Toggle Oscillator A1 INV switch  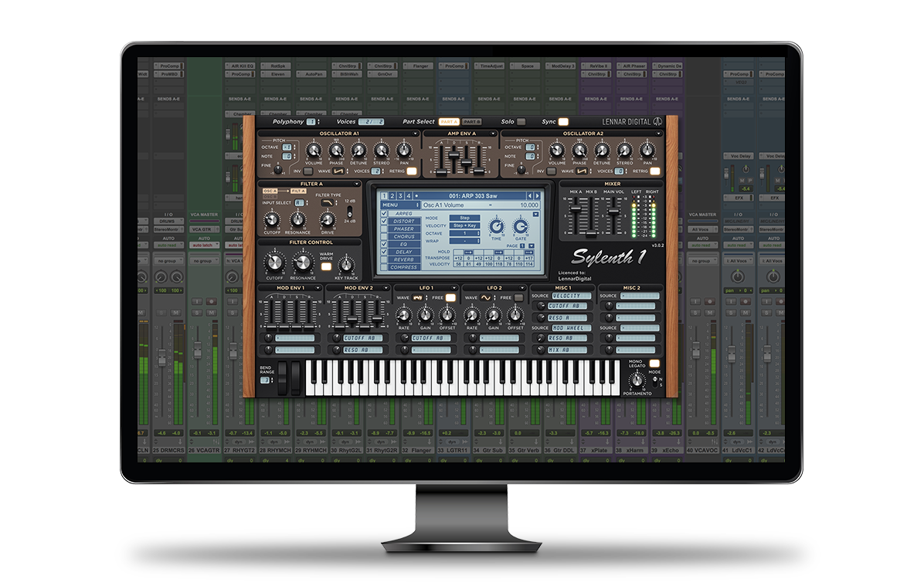308,171
